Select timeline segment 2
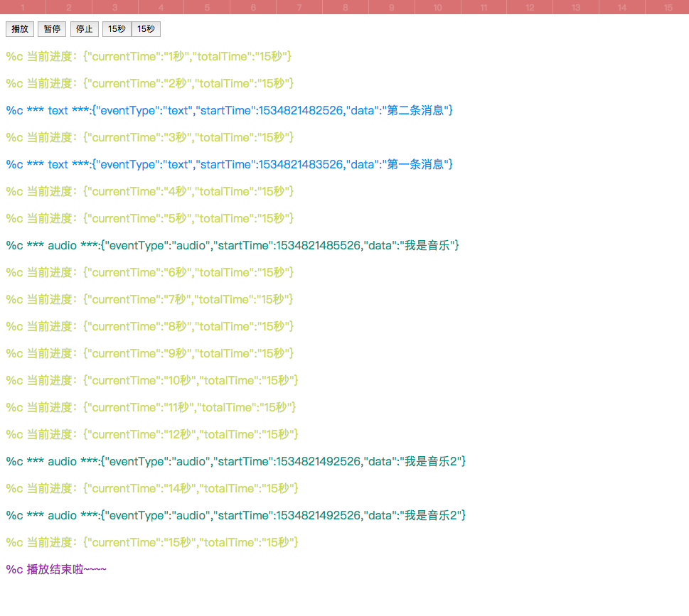Screen dimensions: 689x616 point(69,7)
